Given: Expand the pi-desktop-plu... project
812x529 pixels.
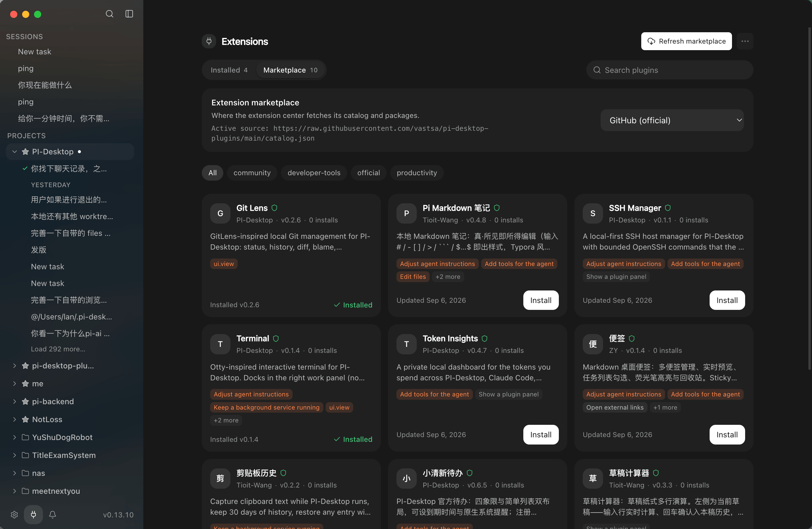Looking at the screenshot, I should point(14,365).
